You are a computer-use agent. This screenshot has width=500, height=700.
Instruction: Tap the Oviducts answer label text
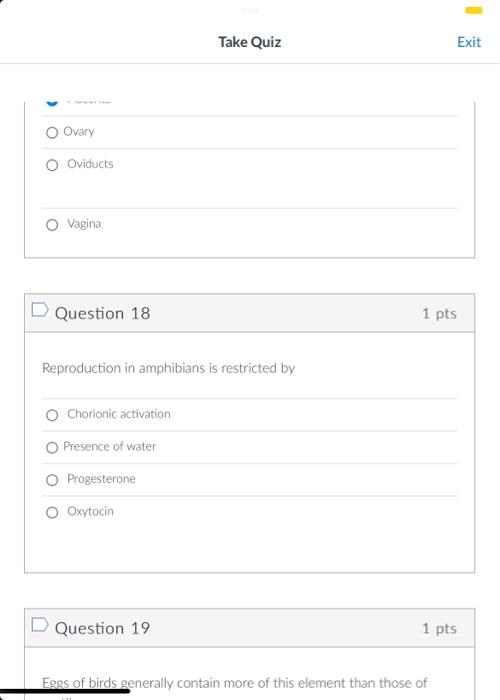tap(90, 164)
